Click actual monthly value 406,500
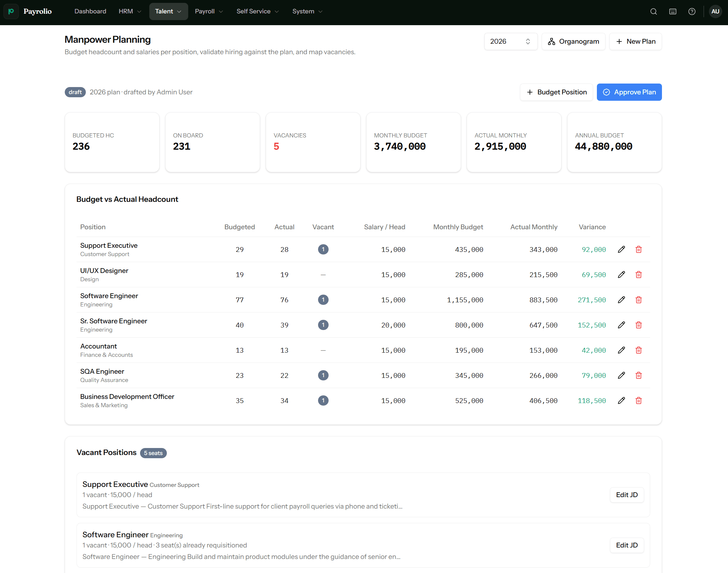This screenshot has height=573, width=728. coord(543,400)
